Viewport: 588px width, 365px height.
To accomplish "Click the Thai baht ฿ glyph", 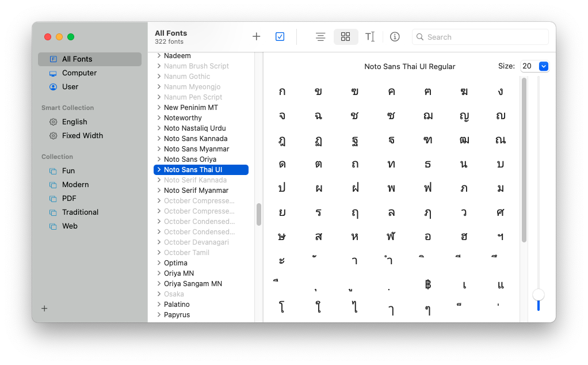I will pyautogui.click(x=428, y=285).
